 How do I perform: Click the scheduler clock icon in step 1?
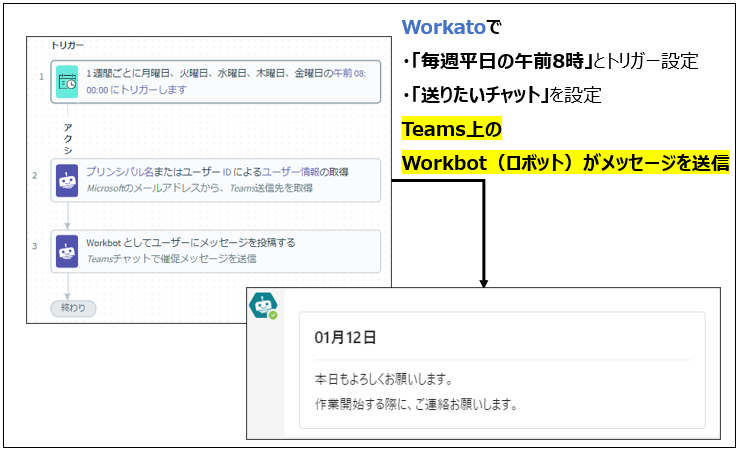[67, 82]
